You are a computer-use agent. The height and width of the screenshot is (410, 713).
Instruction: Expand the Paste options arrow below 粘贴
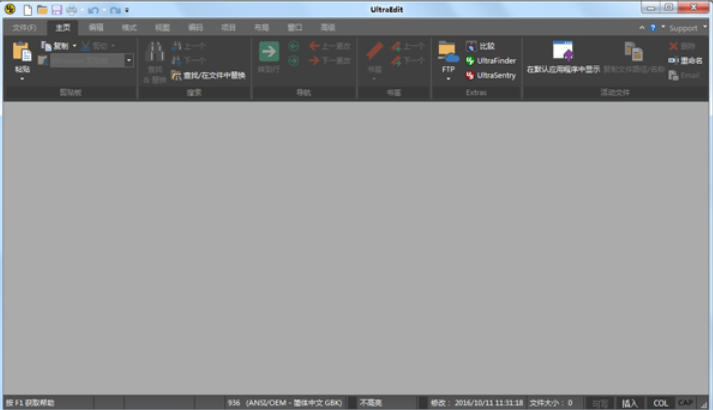coord(22,79)
